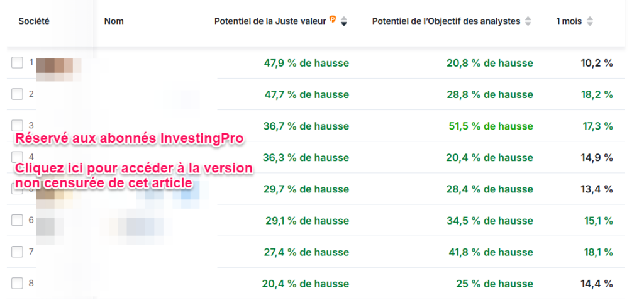Toggle the row 6 checkbox

[x=18, y=220]
